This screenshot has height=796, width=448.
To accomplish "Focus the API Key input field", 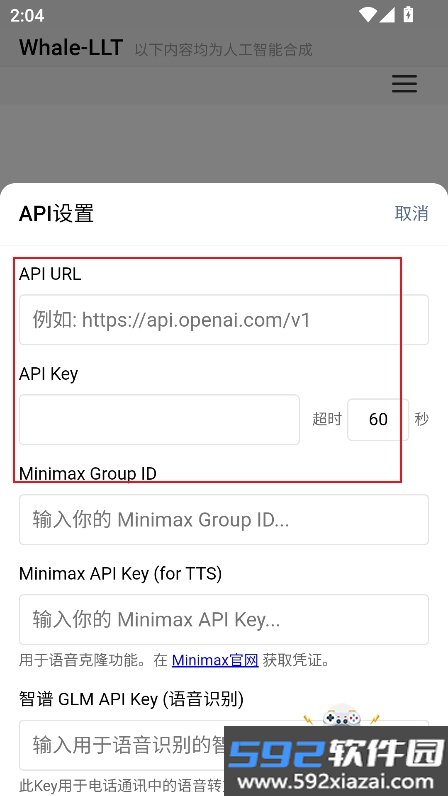I will pos(159,419).
